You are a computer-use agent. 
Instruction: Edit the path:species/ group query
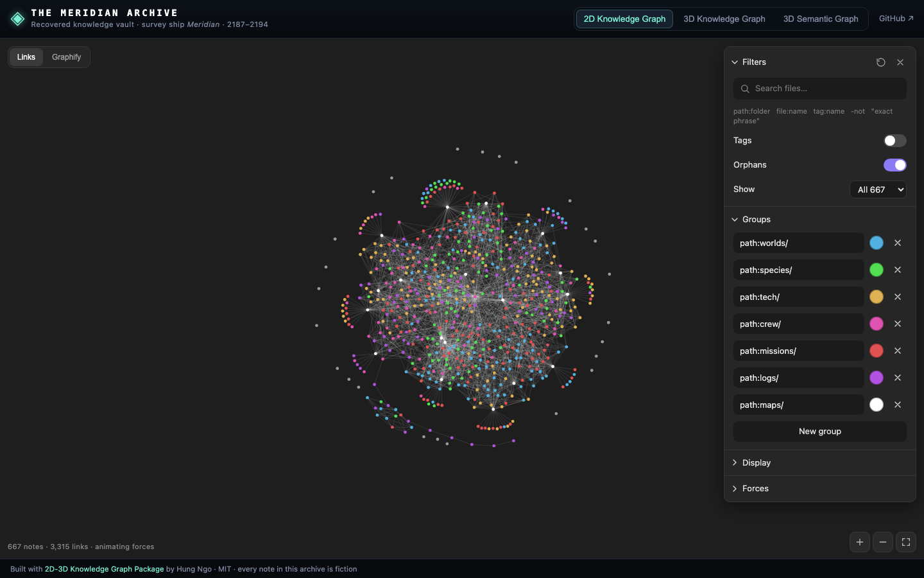(x=799, y=270)
